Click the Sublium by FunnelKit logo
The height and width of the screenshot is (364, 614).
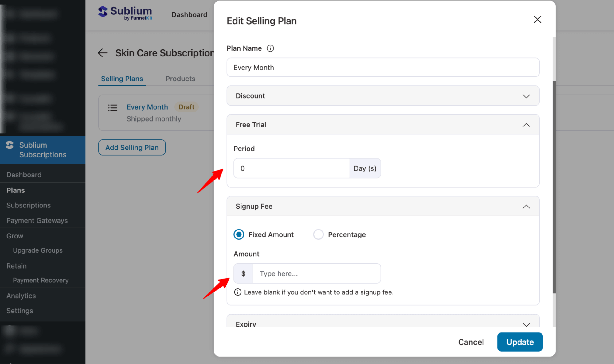[125, 13]
